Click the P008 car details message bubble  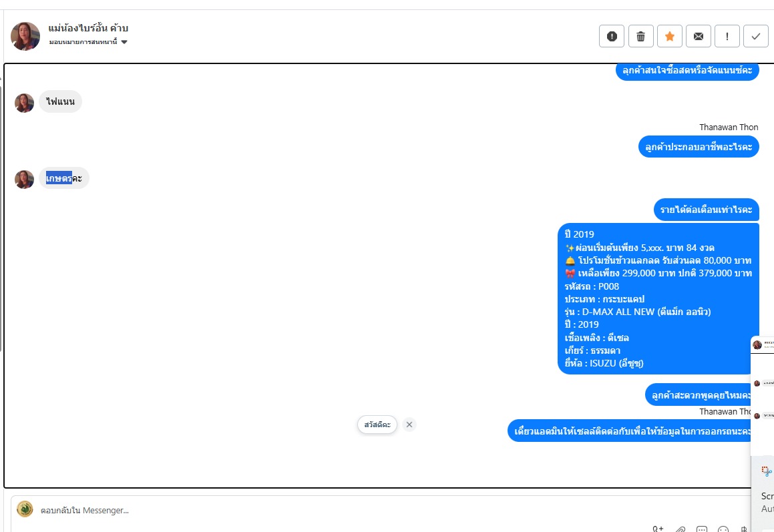coord(658,298)
